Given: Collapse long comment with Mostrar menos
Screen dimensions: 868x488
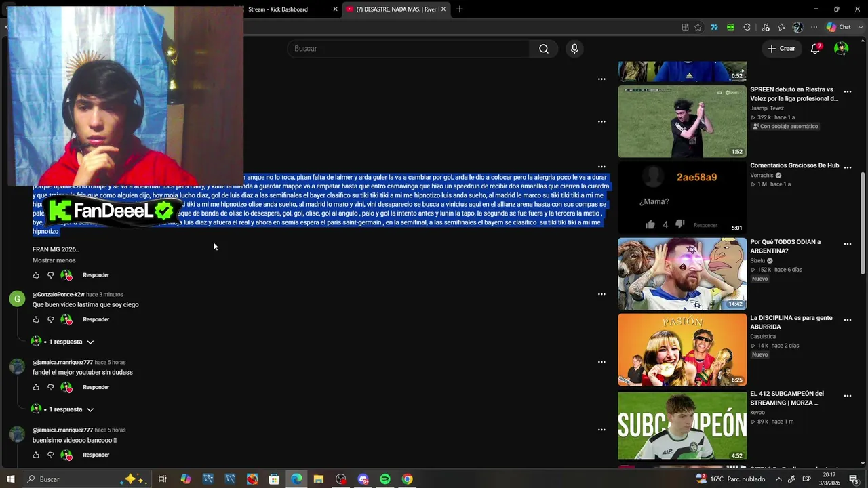Looking at the screenshot, I should [54, 260].
